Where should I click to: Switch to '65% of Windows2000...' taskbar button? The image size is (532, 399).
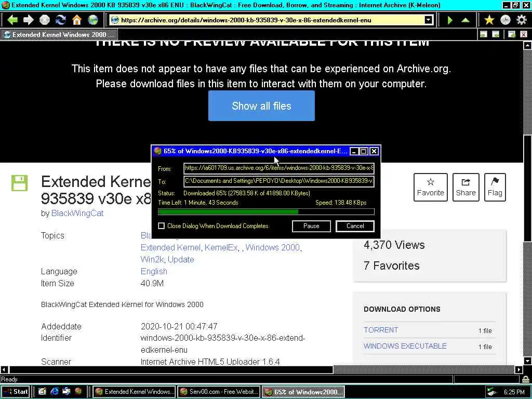pyautogui.click(x=303, y=392)
